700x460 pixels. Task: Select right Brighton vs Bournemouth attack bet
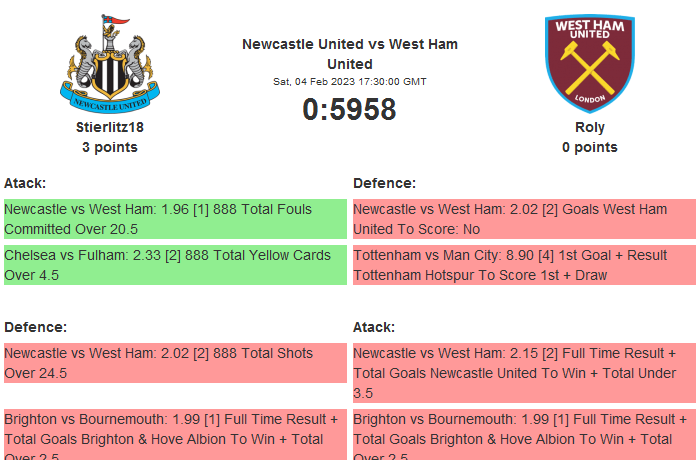[x=524, y=435]
